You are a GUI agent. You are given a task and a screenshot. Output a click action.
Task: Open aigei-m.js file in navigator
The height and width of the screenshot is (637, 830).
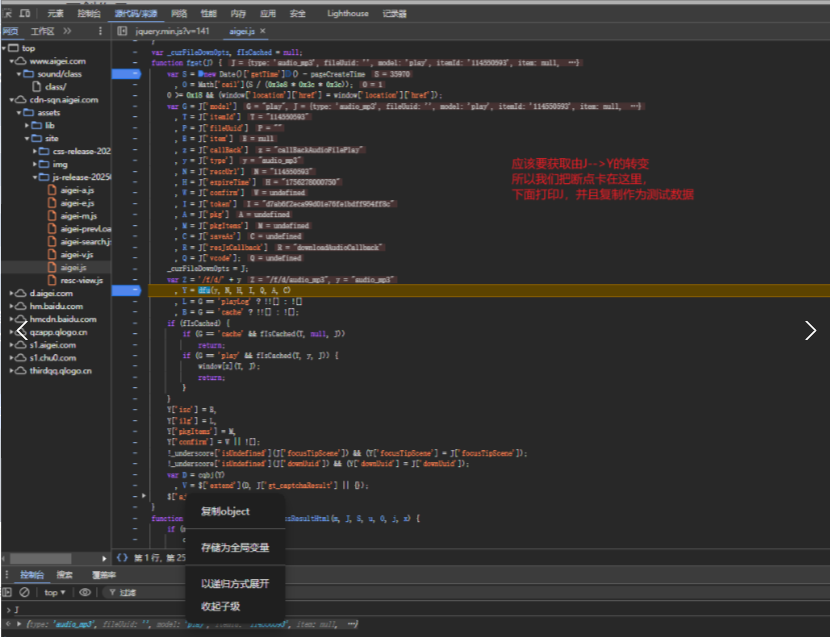click(x=78, y=216)
